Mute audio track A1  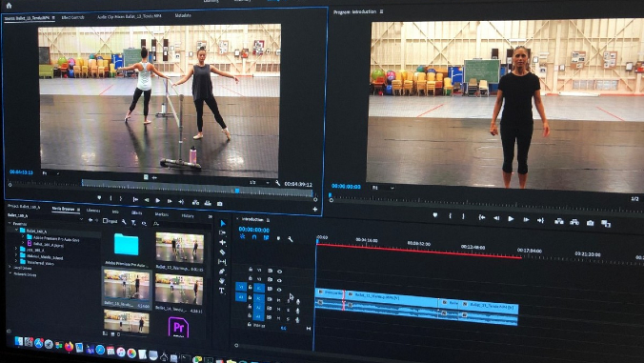[278, 300]
